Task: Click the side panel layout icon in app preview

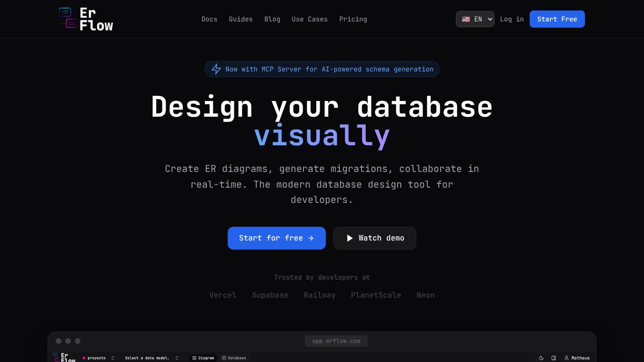Action: 553,358
